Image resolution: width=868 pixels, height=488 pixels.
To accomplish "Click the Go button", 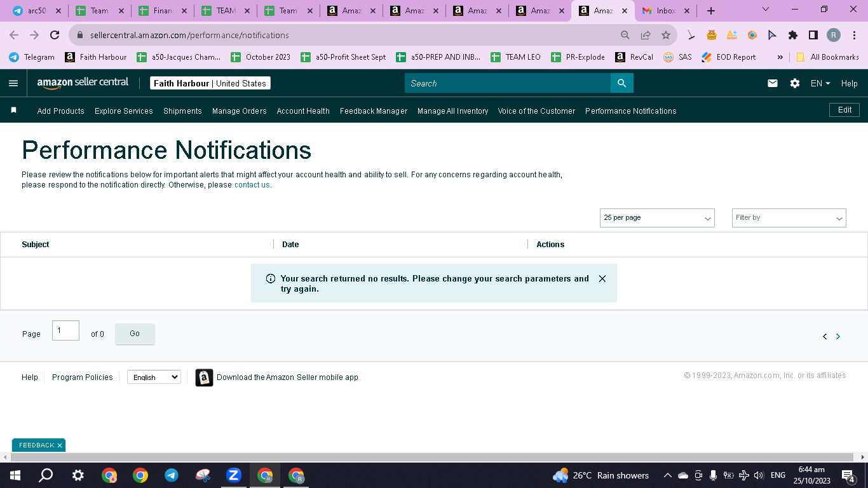I will [x=135, y=334].
